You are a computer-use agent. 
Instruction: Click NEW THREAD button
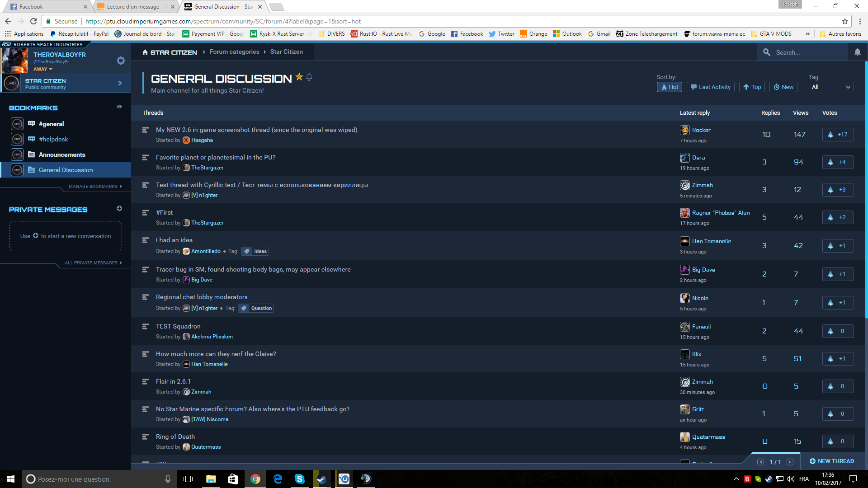832,461
